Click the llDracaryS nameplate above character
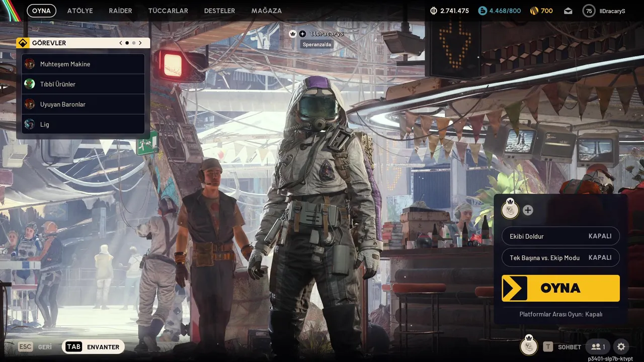Viewport: 644px width, 362px height. [327, 34]
